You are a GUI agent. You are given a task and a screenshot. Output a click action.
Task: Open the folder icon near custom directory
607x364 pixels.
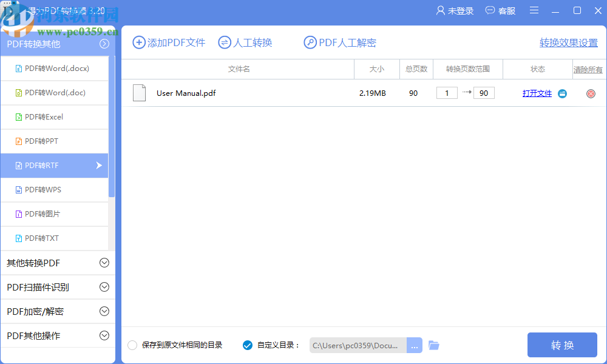tap(433, 345)
